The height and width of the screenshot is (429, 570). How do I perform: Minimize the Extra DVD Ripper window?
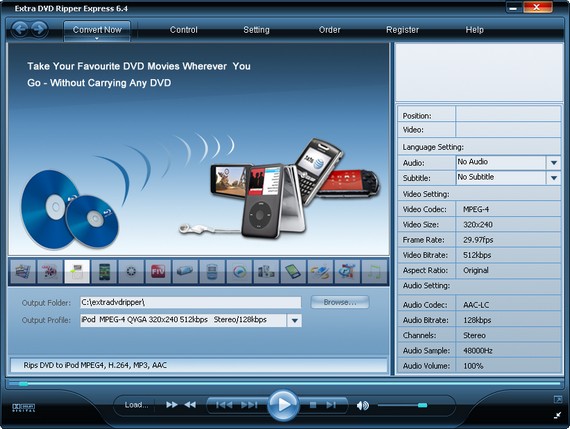[x=514, y=8]
